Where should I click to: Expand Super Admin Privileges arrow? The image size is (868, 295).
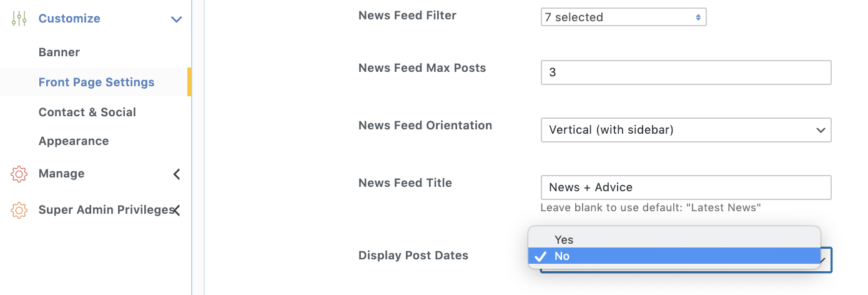[177, 210]
